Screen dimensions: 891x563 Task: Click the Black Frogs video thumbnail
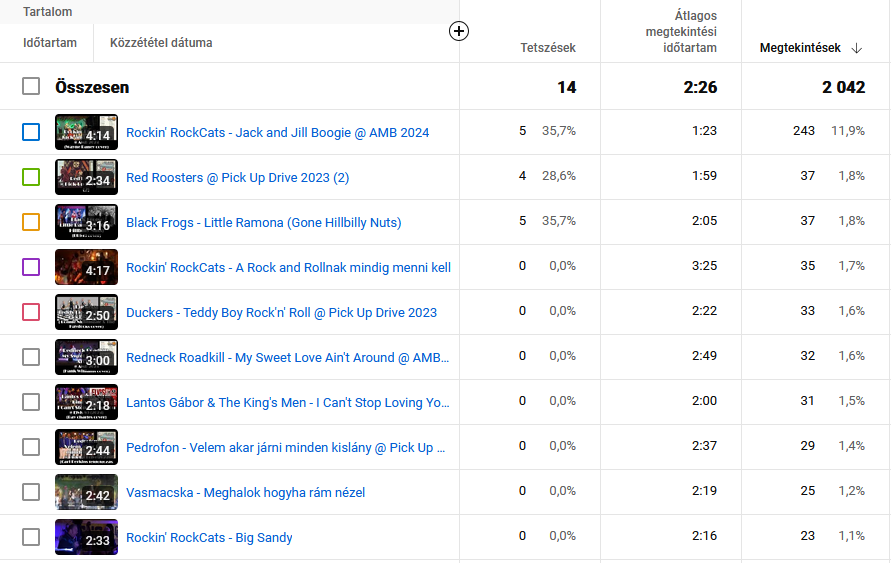click(x=86, y=222)
